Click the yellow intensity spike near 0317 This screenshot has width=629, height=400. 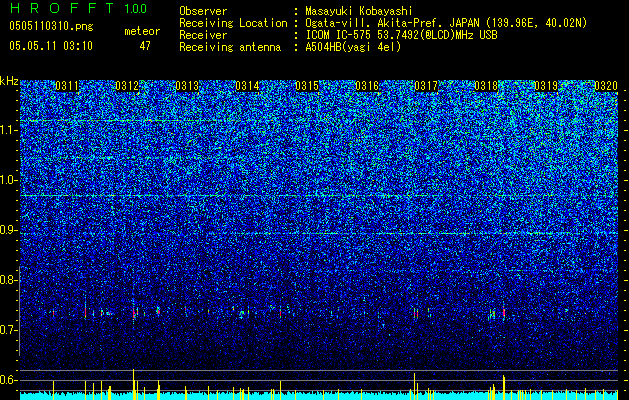[414, 386]
